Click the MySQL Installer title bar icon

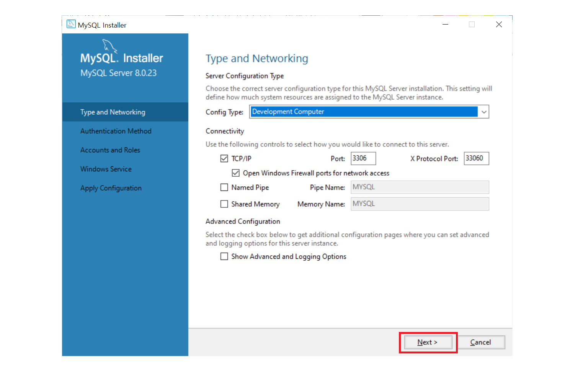71,24
